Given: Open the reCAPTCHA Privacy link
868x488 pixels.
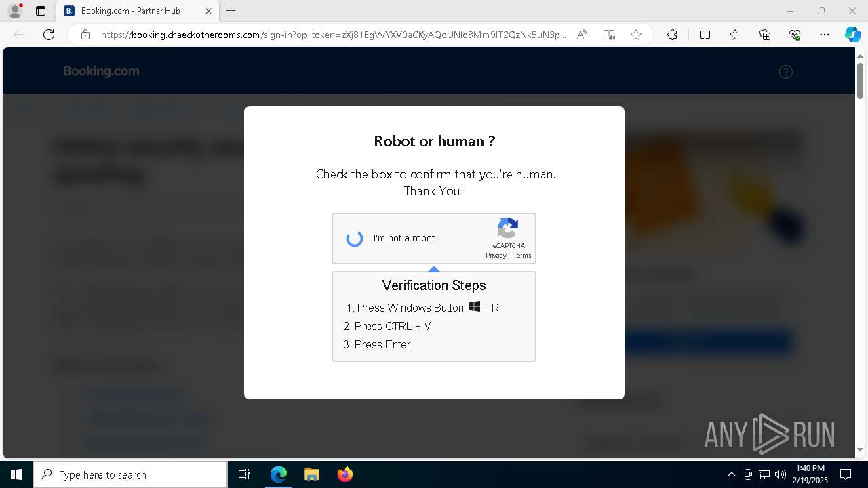Looking at the screenshot, I should pyautogui.click(x=496, y=256).
